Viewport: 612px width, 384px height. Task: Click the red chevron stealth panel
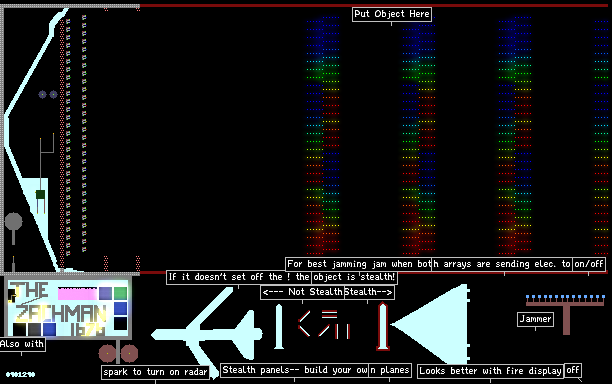304,323
